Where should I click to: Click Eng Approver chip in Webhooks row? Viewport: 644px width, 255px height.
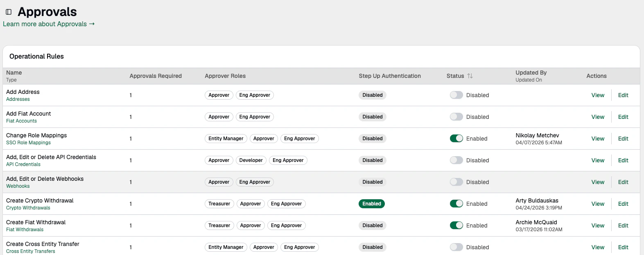tap(255, 182)
